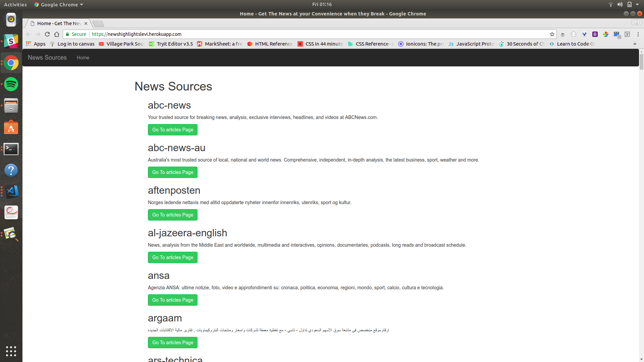Go to articles page for ansa

173,300
